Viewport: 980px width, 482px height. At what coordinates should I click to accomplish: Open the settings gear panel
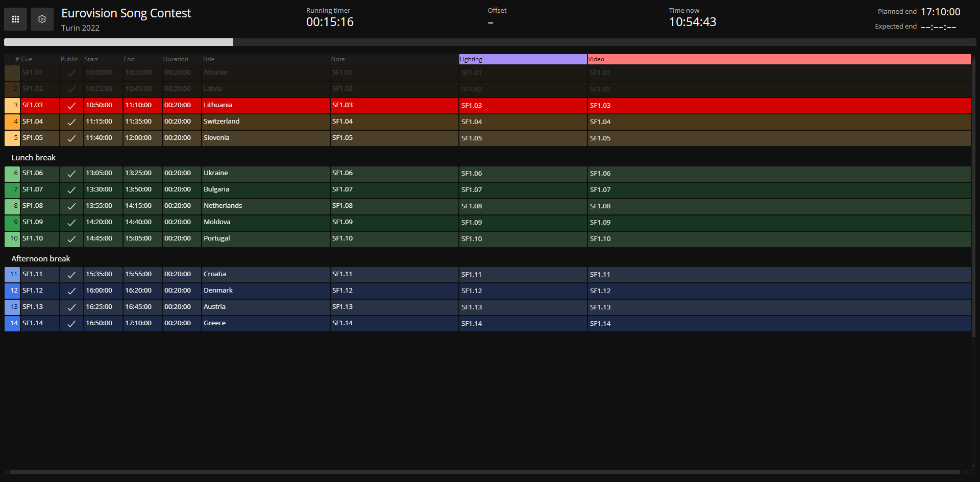tap(42, 19)
